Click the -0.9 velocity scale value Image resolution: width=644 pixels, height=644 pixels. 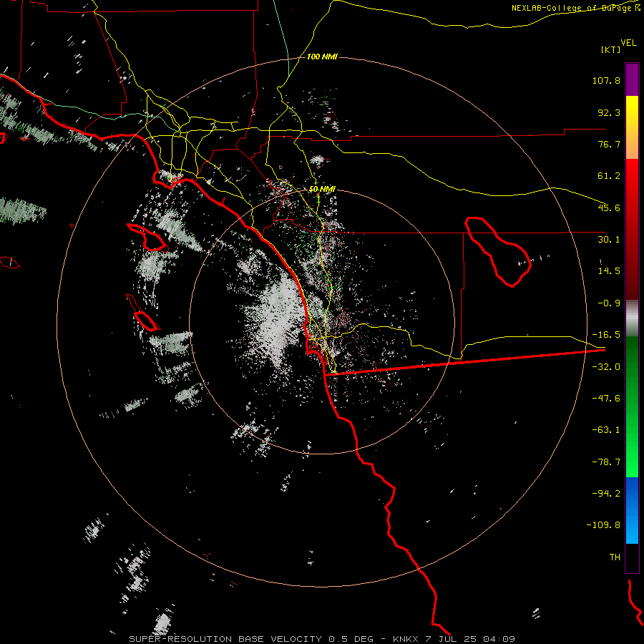(609, 303)
